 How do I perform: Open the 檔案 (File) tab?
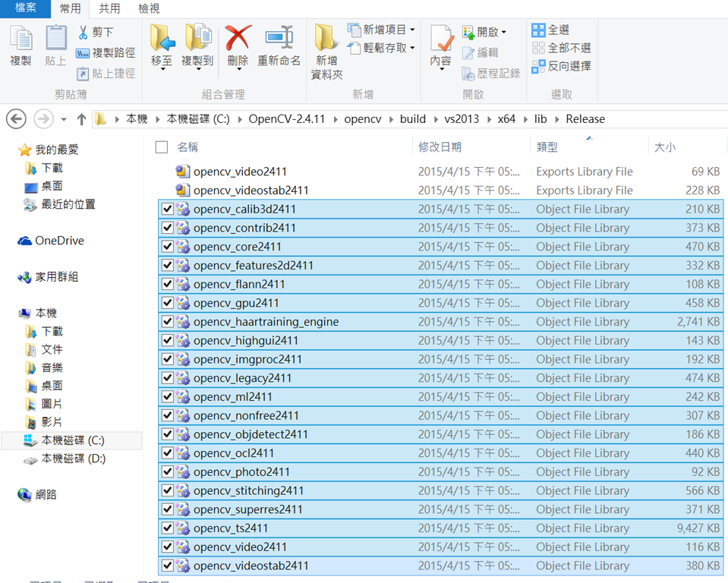(26, 8)
